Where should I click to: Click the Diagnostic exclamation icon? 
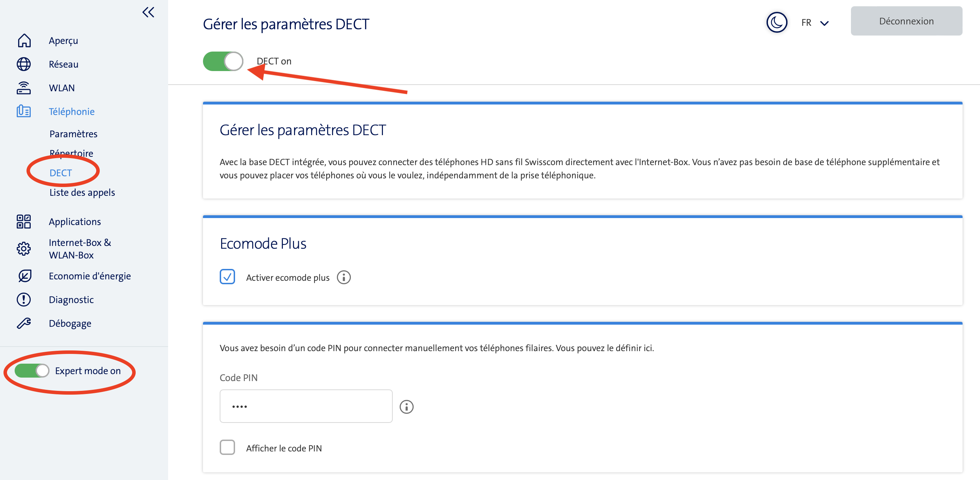click(x=24, y=300)
